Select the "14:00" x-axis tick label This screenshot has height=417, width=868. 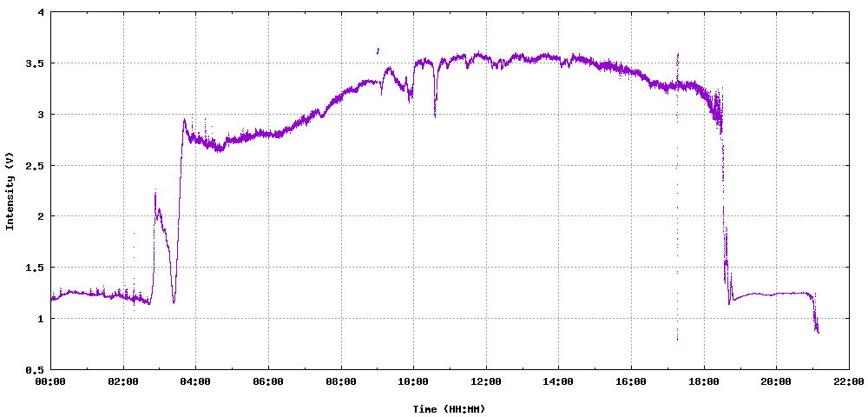(x=558, y=381)
